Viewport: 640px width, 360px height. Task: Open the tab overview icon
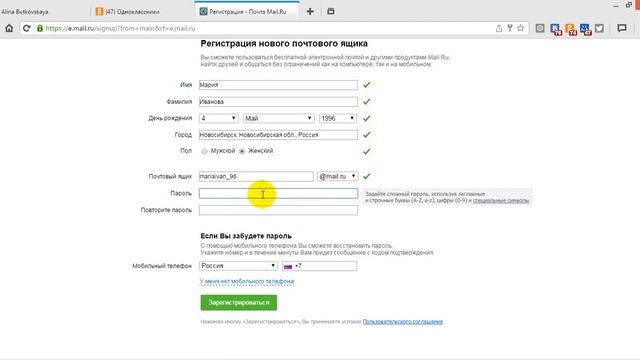click(x=331, y=11)
